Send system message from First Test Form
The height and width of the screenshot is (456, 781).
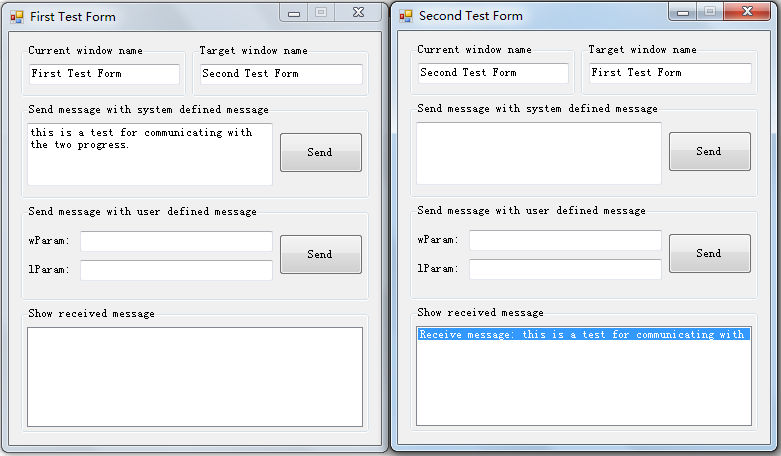click(x=321, y=152)
